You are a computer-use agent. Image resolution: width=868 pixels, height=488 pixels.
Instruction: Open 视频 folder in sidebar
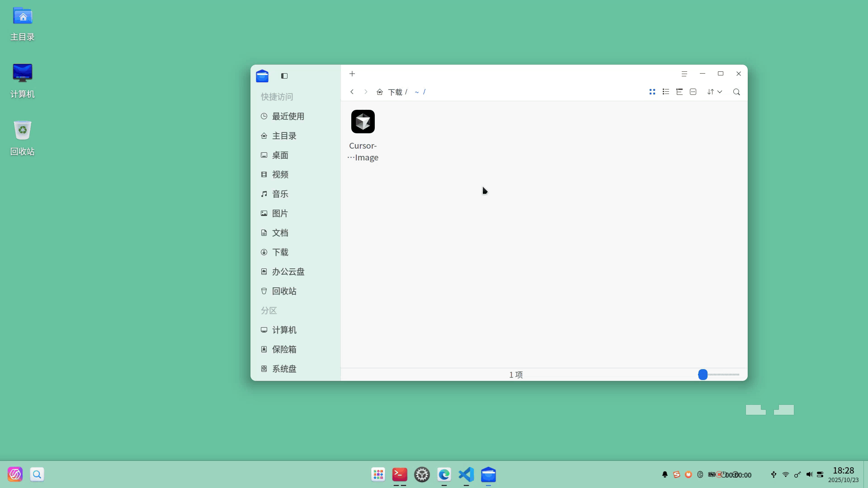(295, 174)
